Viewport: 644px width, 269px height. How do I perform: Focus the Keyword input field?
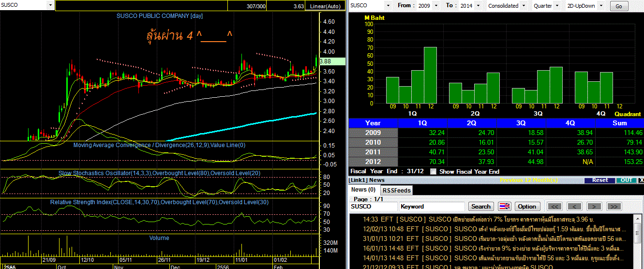point(432,207)
